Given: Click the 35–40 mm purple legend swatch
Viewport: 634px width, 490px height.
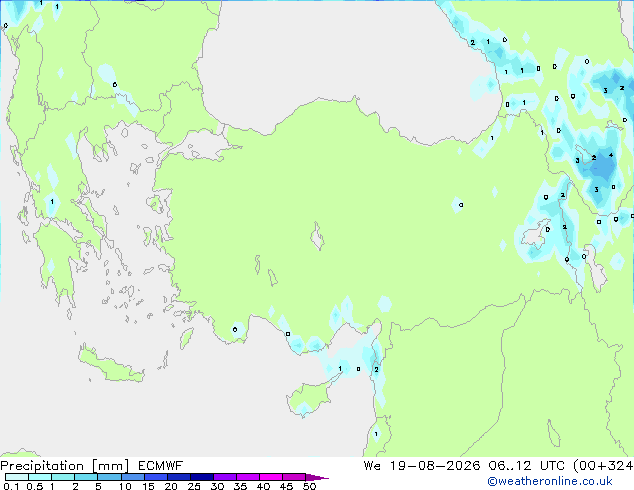Looking at the screenshot, I should pyautogui.click(x=247, y=477).
